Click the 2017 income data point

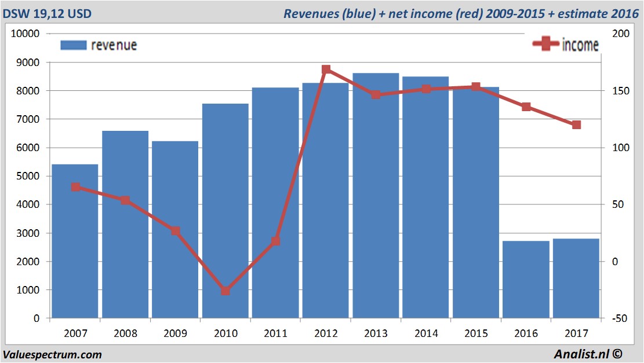click(x=576, y=124)
